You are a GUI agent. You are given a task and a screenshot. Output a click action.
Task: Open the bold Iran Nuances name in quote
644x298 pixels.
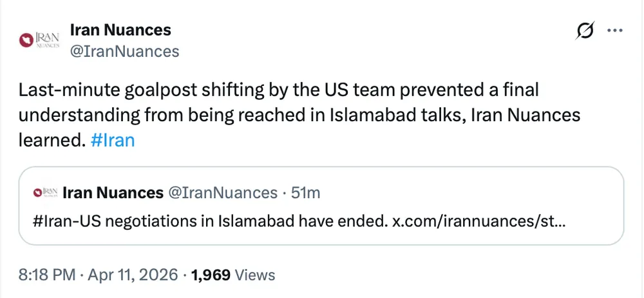(113, 192)
